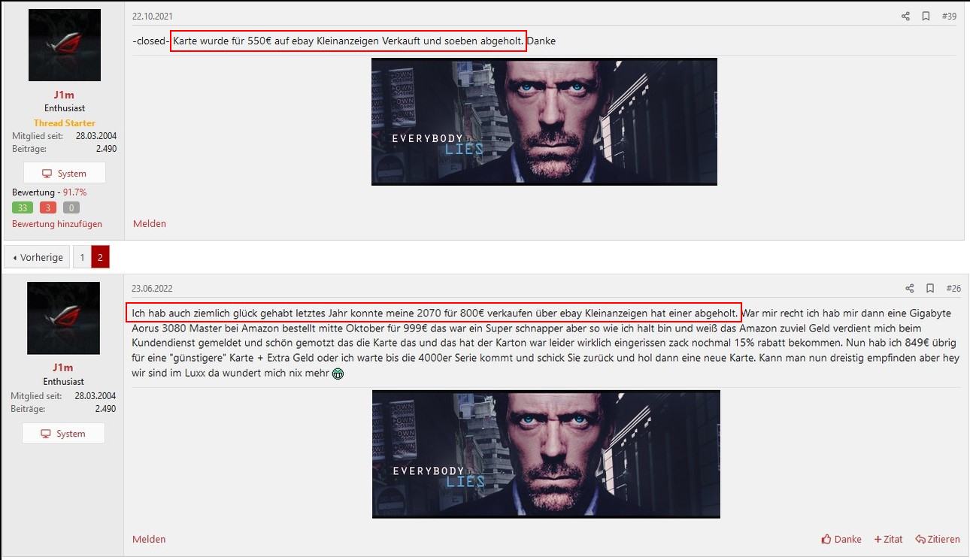Open post number #26 permalink
Screen dimensions: 970x560
point(953,288)
